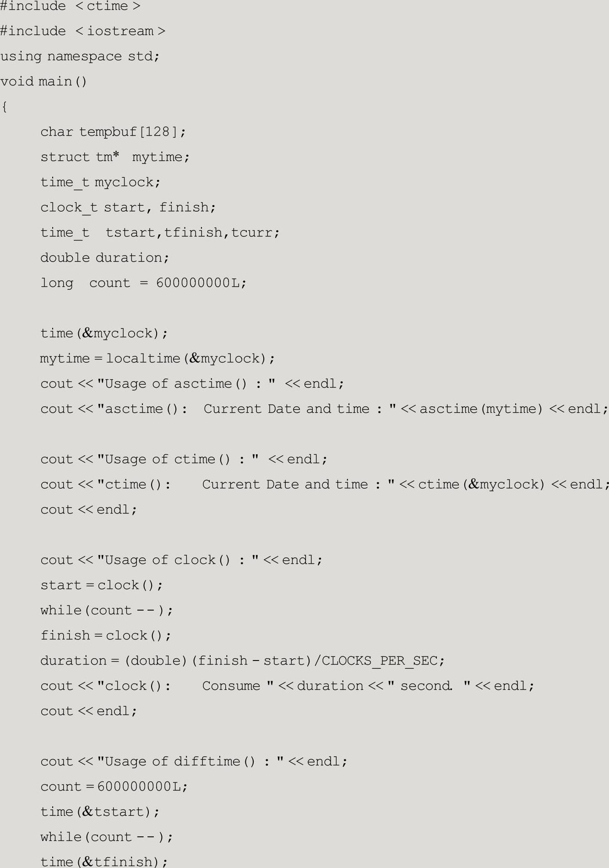609x868 pixels.
Task: Click finish = clock() statement
Action: (105, 636)
